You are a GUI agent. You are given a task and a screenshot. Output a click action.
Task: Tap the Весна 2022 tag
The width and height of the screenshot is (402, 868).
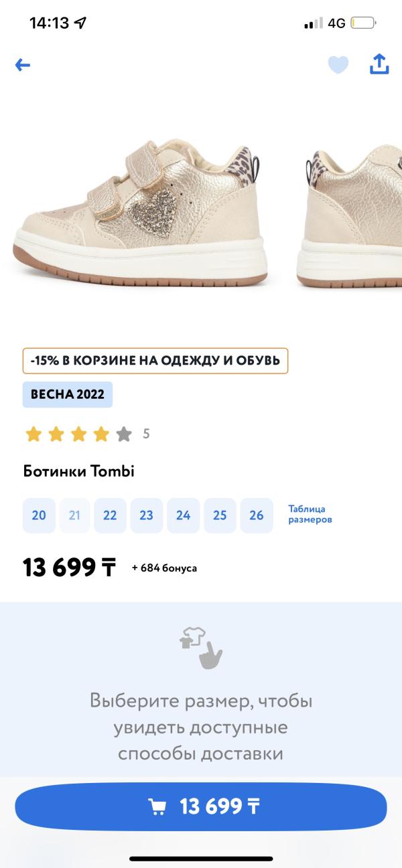pos(67,394)
